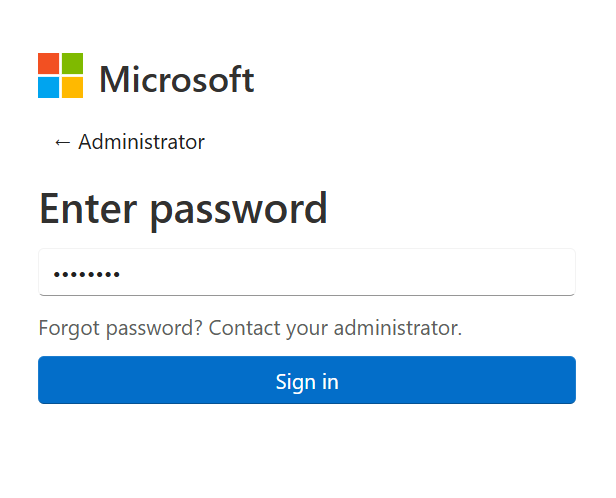Screen dimensions: 616x498
Task: Click the back arrow beside Administrator
Action: point(62,142)
